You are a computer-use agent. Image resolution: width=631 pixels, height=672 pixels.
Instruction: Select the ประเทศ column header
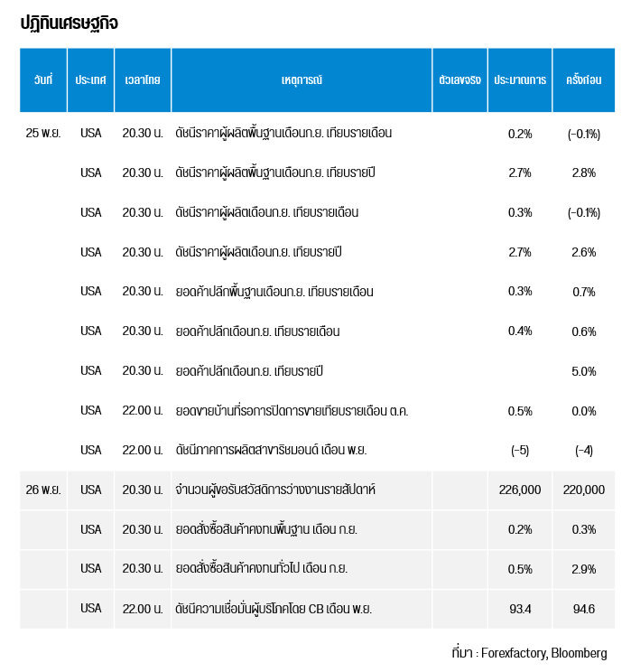(91, 80)
